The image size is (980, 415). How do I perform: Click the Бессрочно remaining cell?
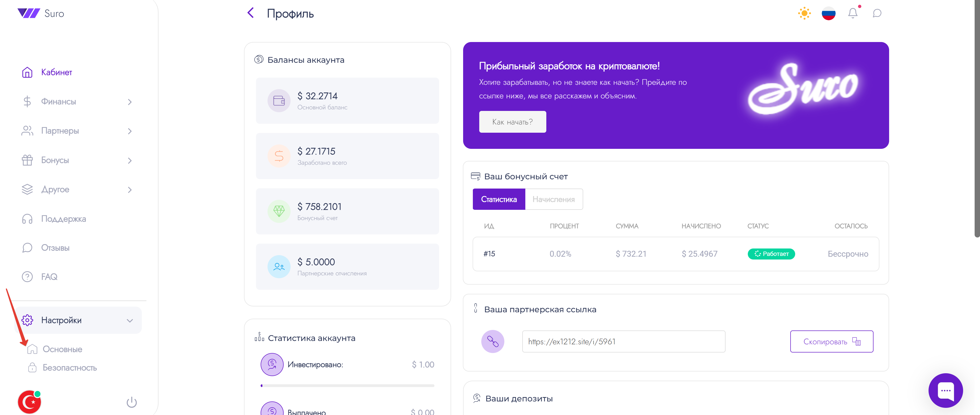[x=848, y=254]
